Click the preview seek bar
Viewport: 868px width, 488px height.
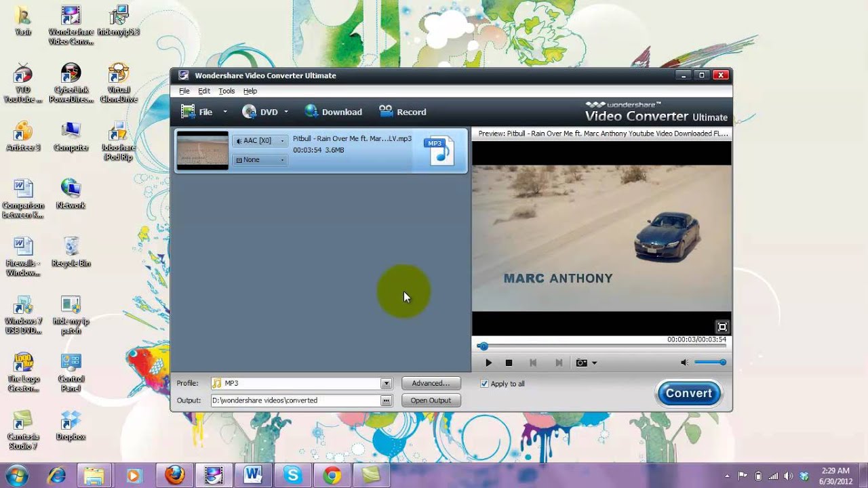(x=601, y=346)
